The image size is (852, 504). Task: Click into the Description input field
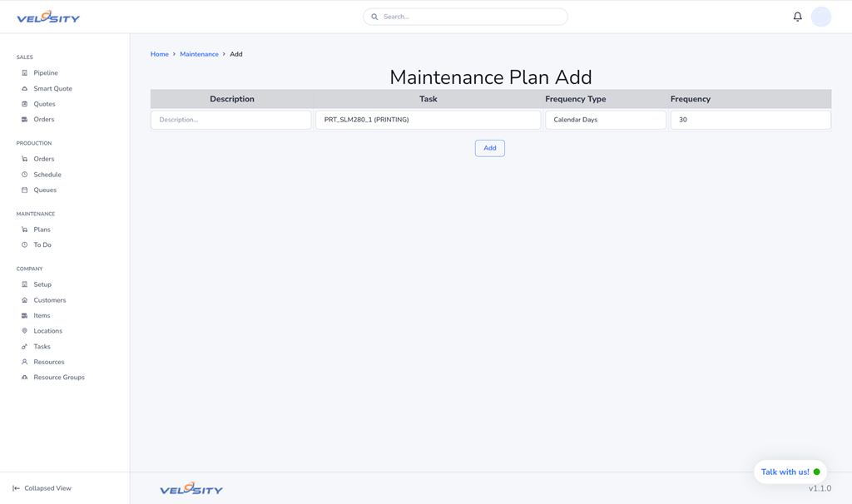(x=230, y=120)
